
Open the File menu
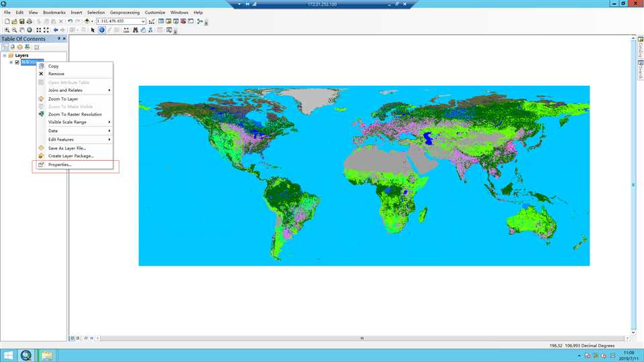point(7,13)
